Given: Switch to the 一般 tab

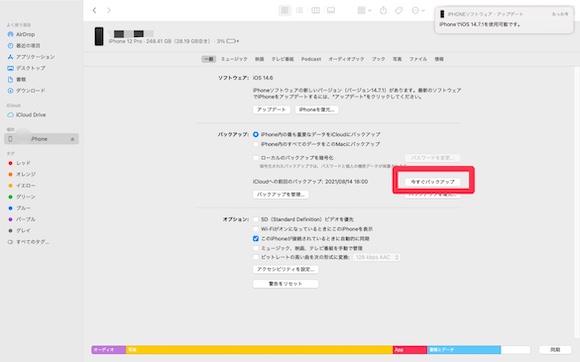Looking at the screenshot, I should click(209, 59).
